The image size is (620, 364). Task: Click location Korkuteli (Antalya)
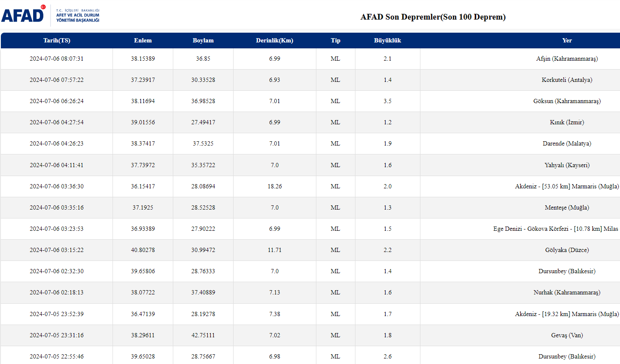567,80
